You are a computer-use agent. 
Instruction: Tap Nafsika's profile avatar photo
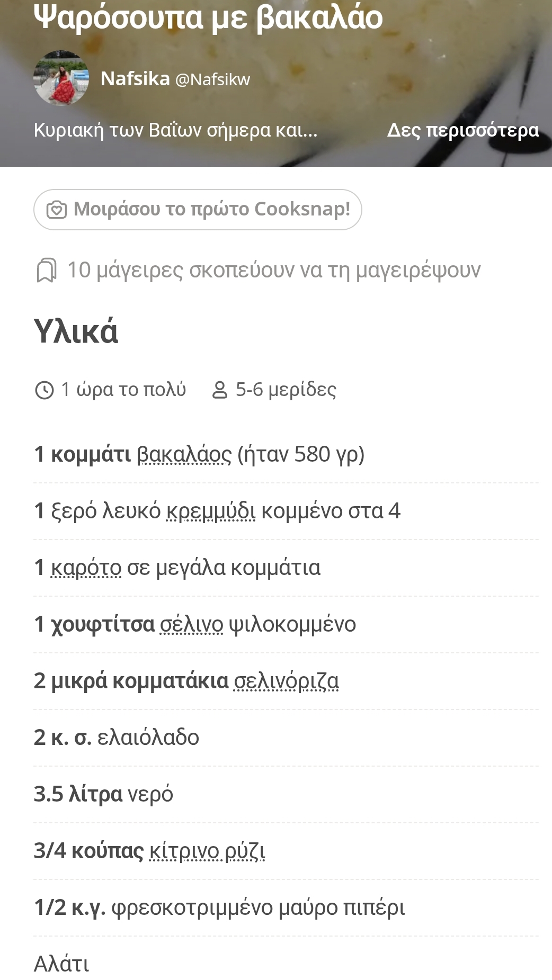point(60,78)
